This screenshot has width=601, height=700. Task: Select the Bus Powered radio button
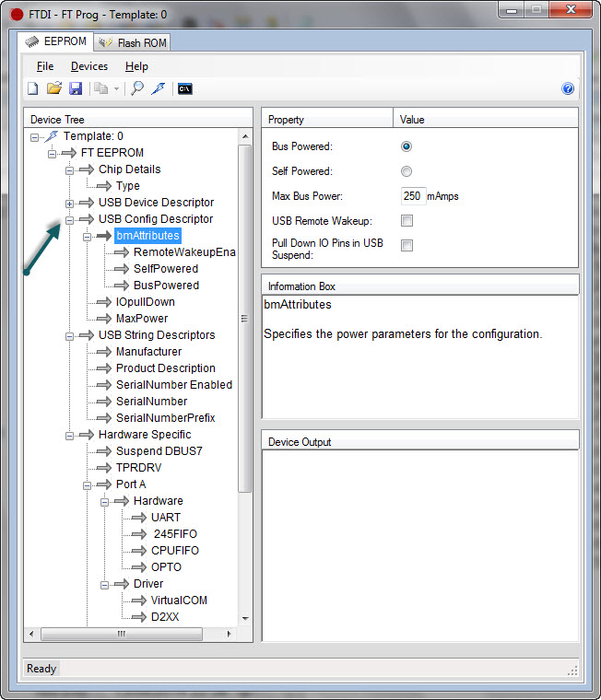(407, 146)
